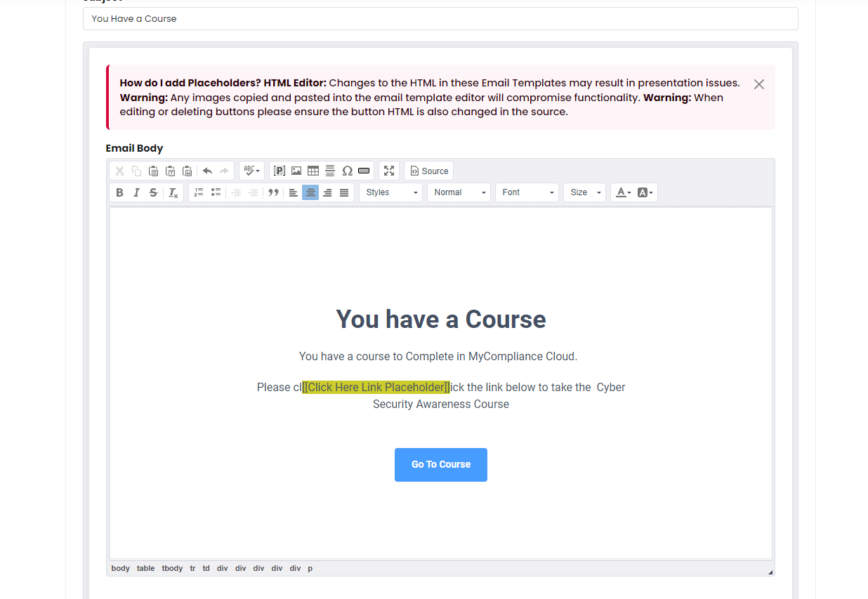The height and width of the screenshot is (599, 868).
Task: Open the Size dropdown
Action: click(584, 192)
